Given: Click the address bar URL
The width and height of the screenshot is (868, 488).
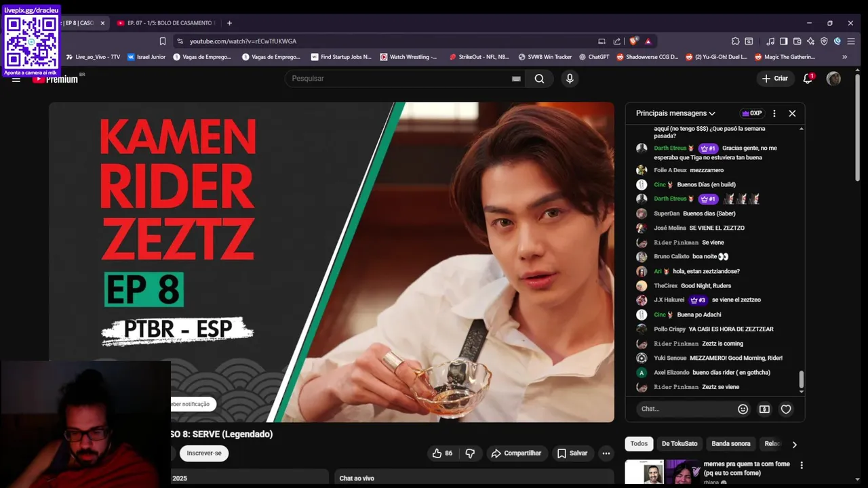Looking at the screenshot, I should point(243,41).
